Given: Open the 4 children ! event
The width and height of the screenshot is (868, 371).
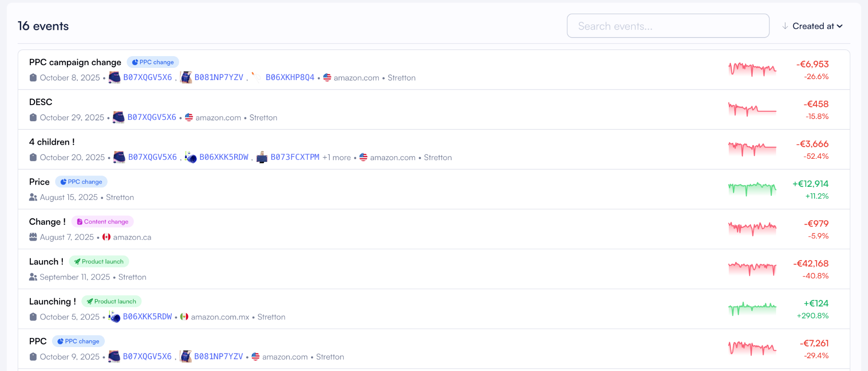Looking at the screenshot, I should point(52,142).
